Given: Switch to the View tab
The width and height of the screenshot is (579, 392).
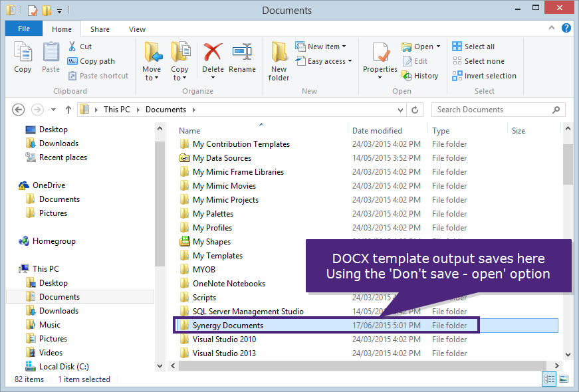Looking at the screenshot, I should tap(137, 29).
